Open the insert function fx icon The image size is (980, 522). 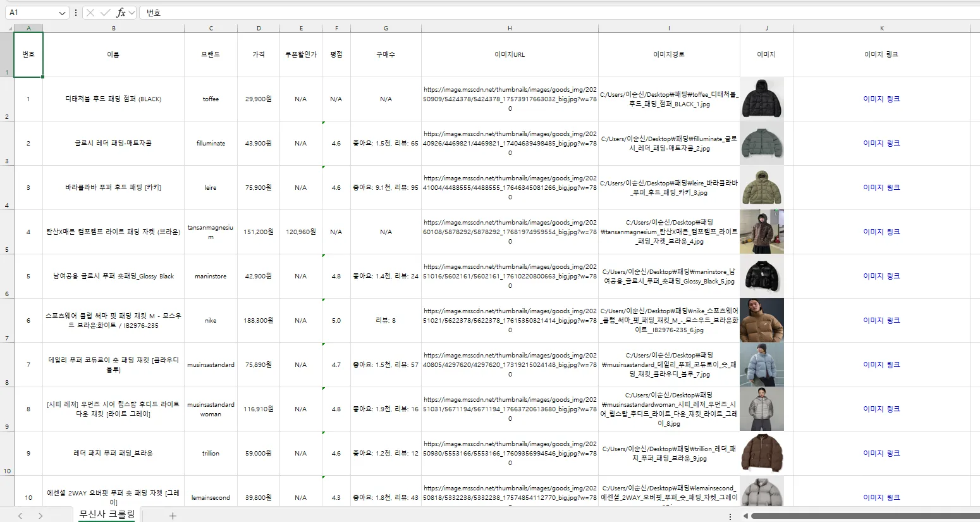pyautogui.click(x=121, y=13)
